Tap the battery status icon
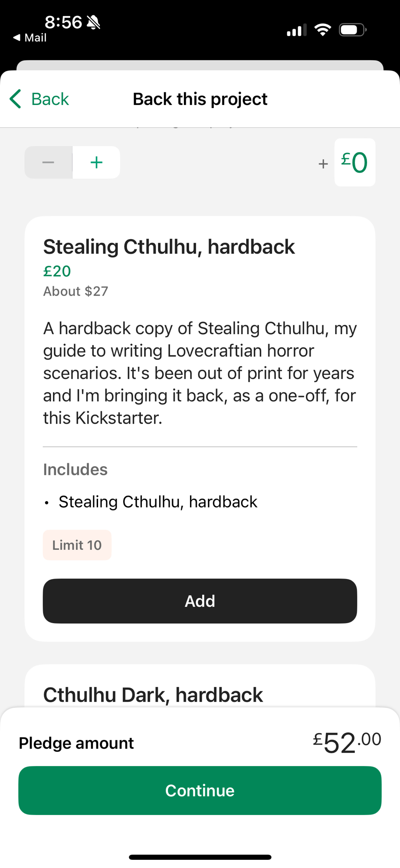Image resolution: width=400 pixels, height=868 pixels. (352, 30)
